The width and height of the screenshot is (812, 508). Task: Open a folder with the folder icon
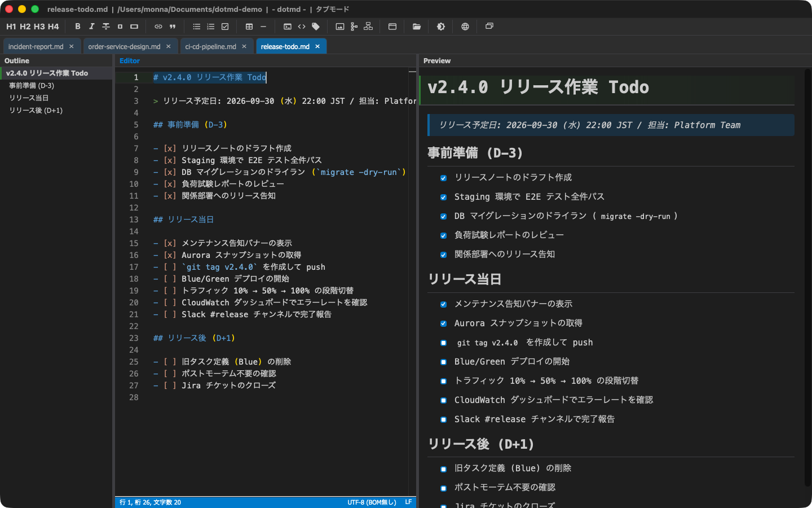click(417, 27)
